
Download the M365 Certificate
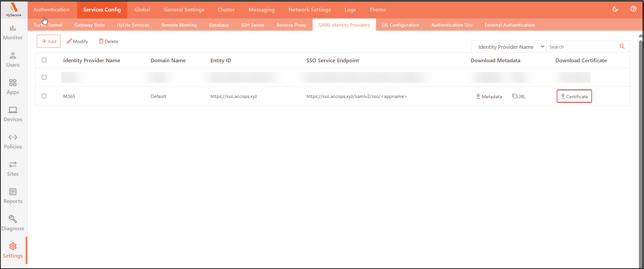574,96
